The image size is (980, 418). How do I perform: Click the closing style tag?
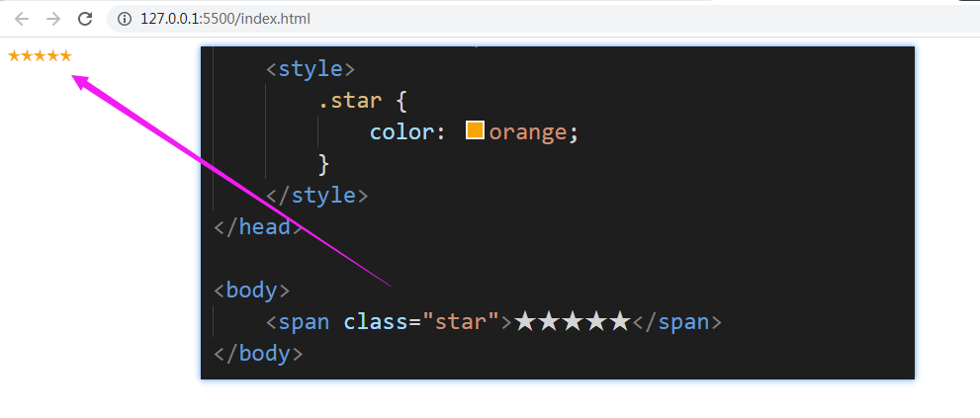click(316, 195)
